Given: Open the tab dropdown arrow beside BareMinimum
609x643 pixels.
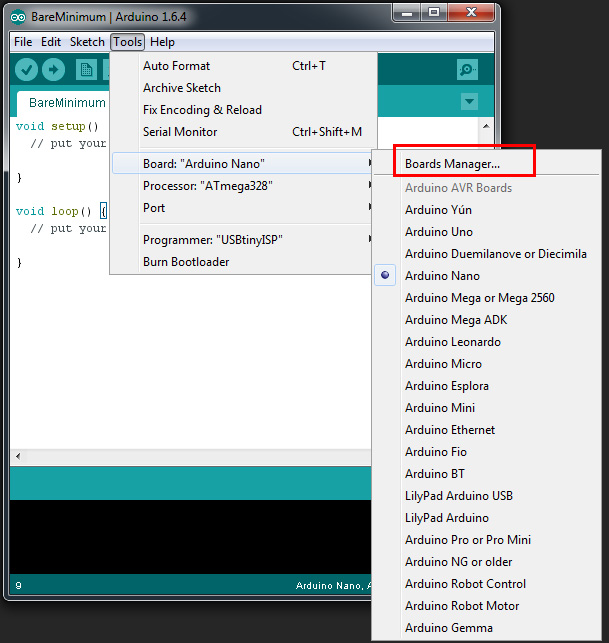Looking at the screenshot, I should (x=469, y=102).
